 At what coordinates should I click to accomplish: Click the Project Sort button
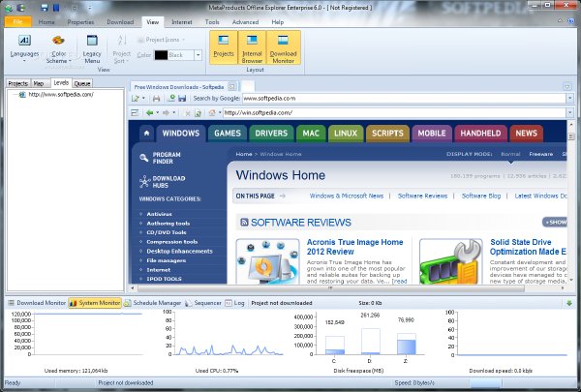coord(122,49)
